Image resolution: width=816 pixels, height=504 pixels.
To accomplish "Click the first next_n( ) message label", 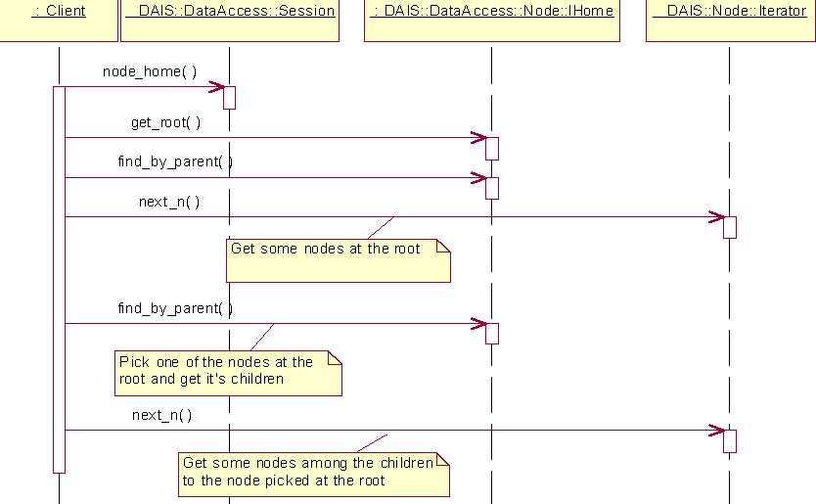I will pos(169,202).
